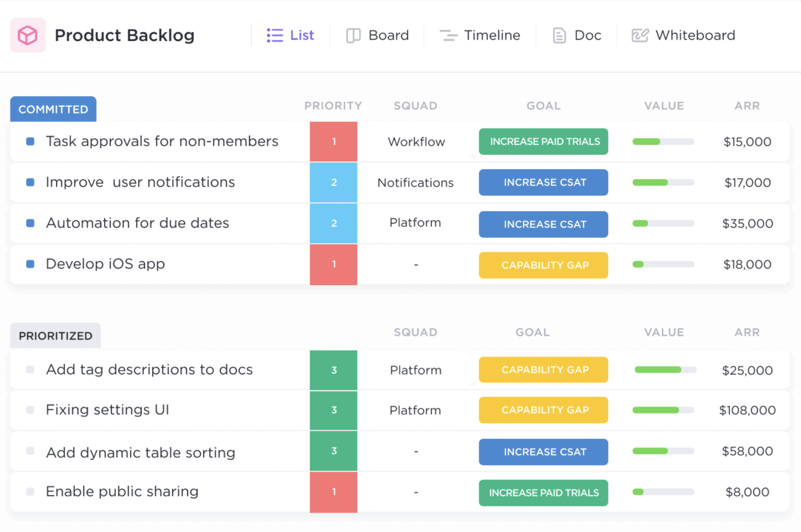
Task: Toggle status box for Fixing settings UI
Action: point(30,410)
